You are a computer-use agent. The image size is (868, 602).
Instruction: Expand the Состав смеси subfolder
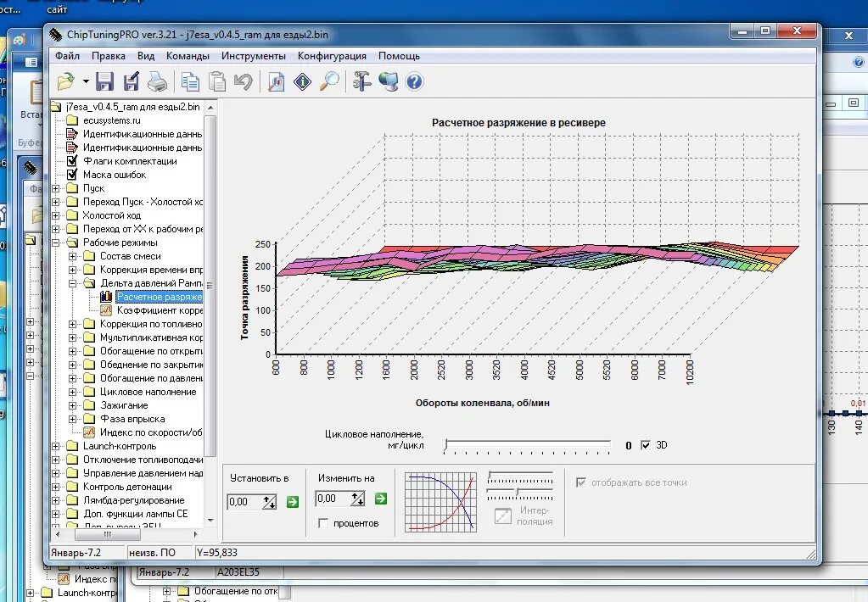click(x=72, y=256)
